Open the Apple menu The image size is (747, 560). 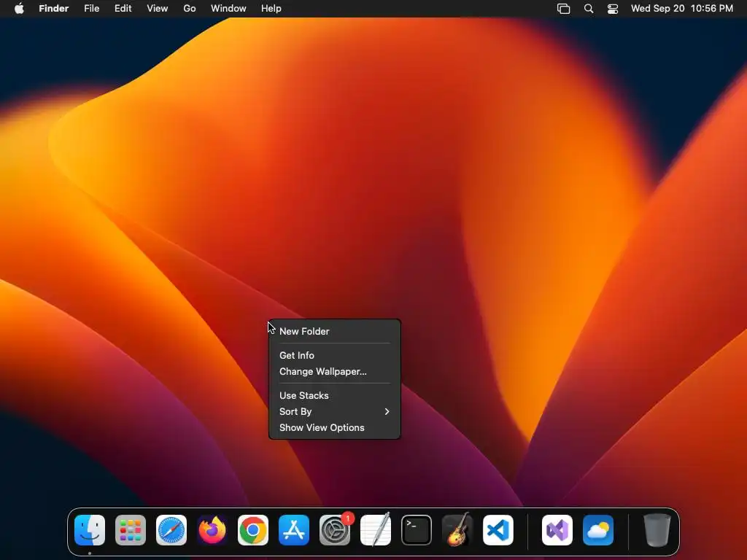coord(19,8)
